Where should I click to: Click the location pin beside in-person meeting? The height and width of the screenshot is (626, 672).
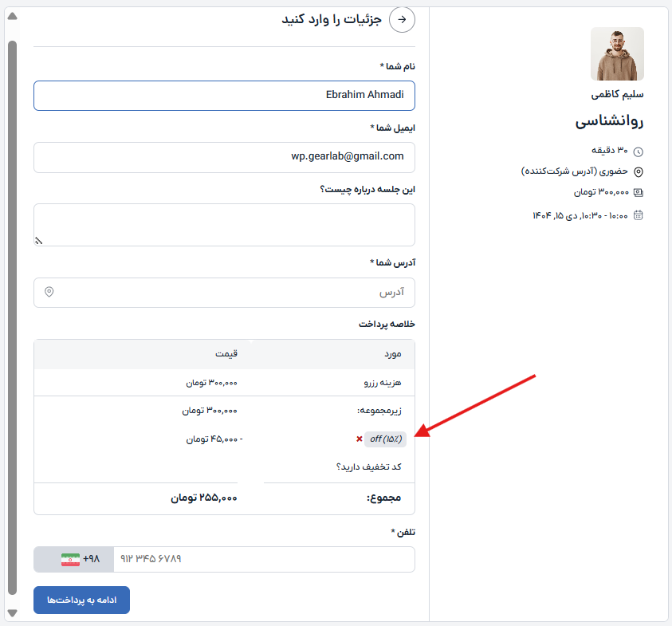[638, 171]
